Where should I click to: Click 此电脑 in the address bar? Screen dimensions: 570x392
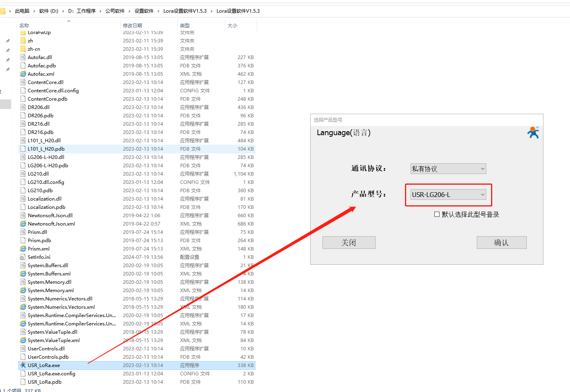click(22, 11)
